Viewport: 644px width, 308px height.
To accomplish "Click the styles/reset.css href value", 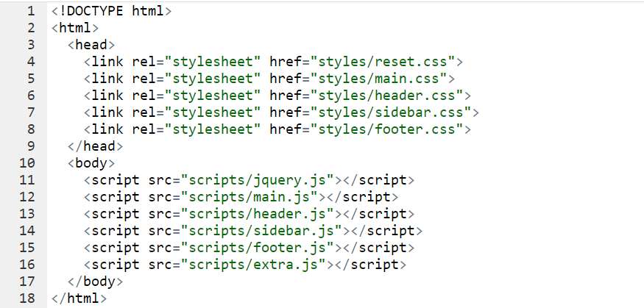I will pyautogui.click(x=388, y=62).
